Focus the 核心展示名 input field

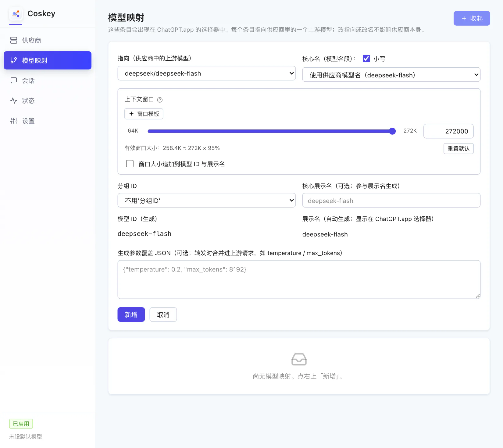pyautogui.click(x=391, y=200)
